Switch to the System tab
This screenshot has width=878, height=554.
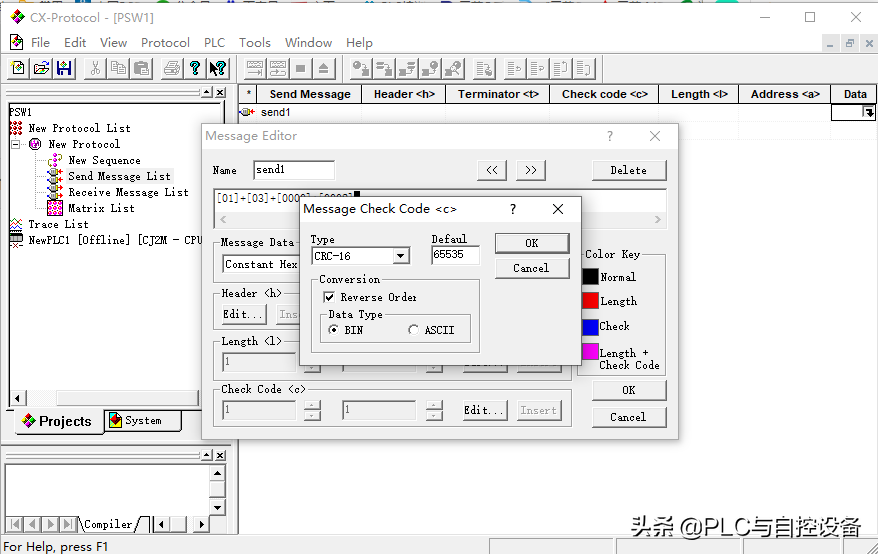coord(142,421)
